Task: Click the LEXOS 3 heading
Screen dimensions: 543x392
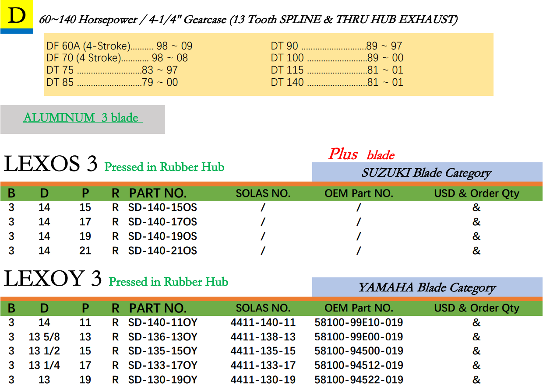Action: [x=50, y=164]
